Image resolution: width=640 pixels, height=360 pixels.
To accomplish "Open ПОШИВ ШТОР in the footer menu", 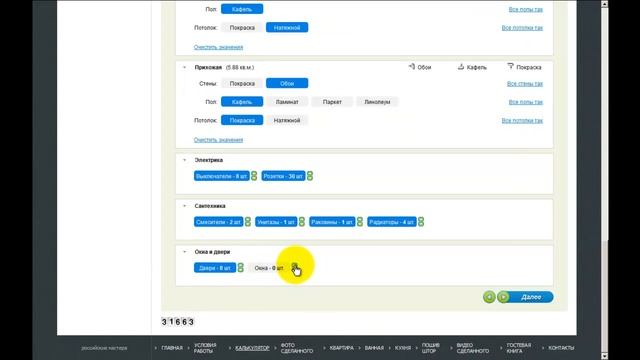I will (431, 348).
